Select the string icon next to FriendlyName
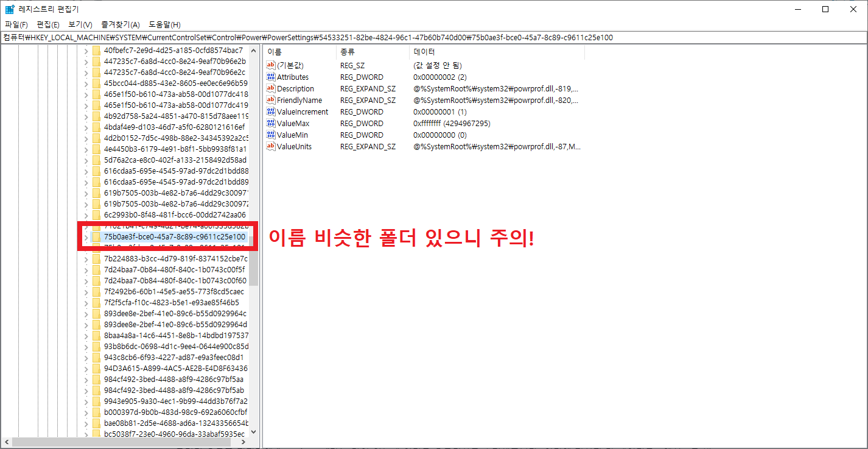The height and width of the screenshot is (449, 868). 271,100
